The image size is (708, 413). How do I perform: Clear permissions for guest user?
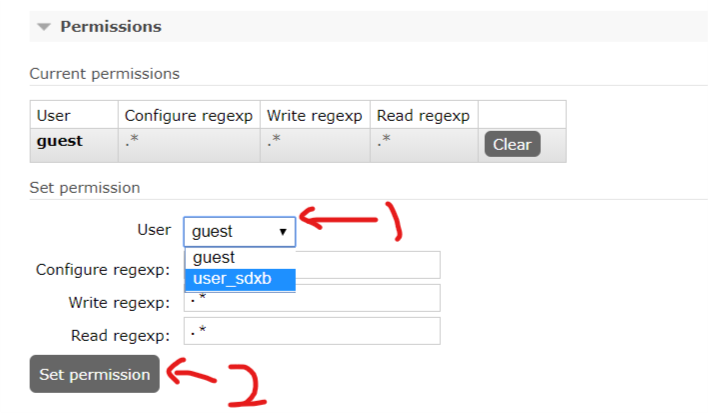pyautogui.click(x=512, y=144)
